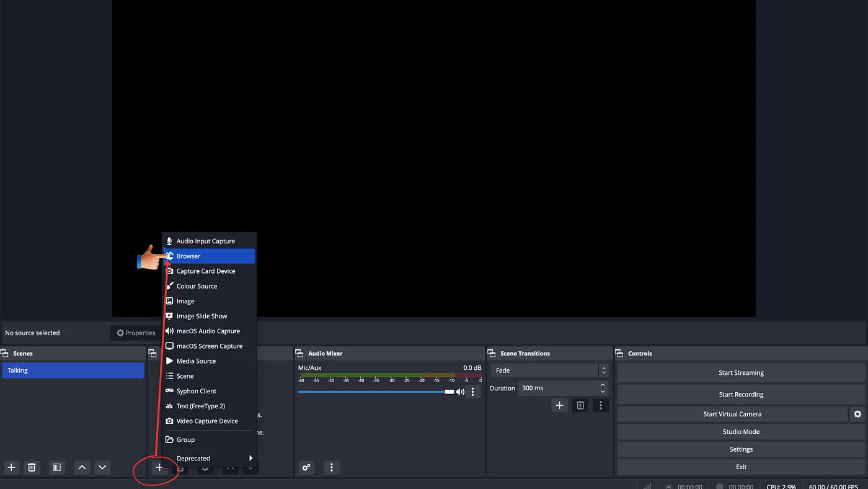Image resolution: width=868 pixels, height=489 pixels.
Task: Open the Fade transition dropdown
Action: point(549,370)
